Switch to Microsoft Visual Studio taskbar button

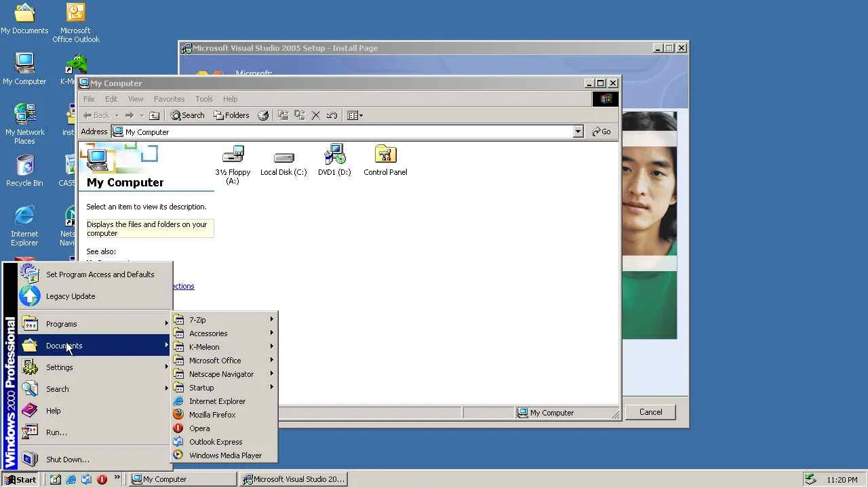293,479
